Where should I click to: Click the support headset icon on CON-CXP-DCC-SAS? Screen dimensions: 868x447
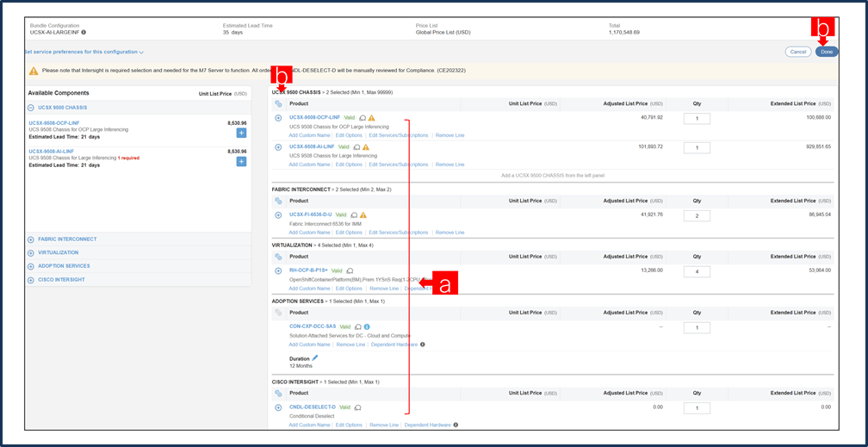[358, 326]
